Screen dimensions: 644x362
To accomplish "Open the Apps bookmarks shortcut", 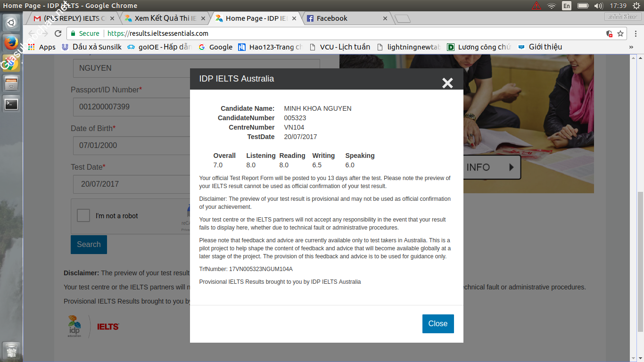I will point(42,47).
